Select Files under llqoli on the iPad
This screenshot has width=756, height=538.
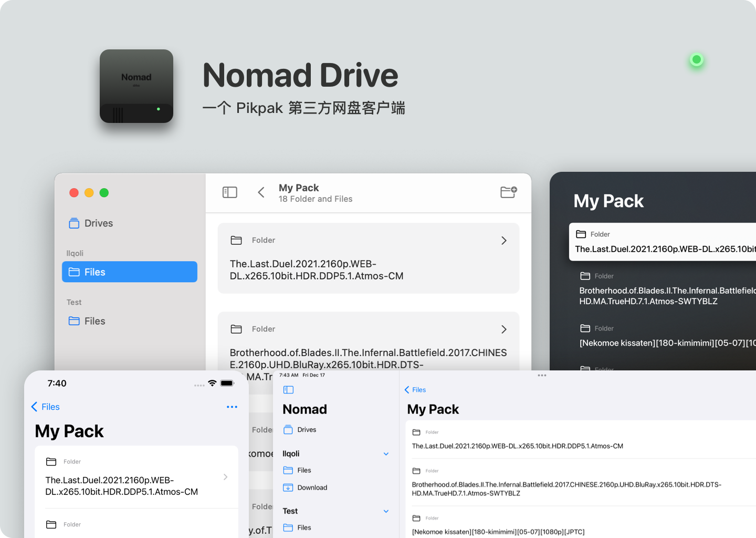[297, 470]
